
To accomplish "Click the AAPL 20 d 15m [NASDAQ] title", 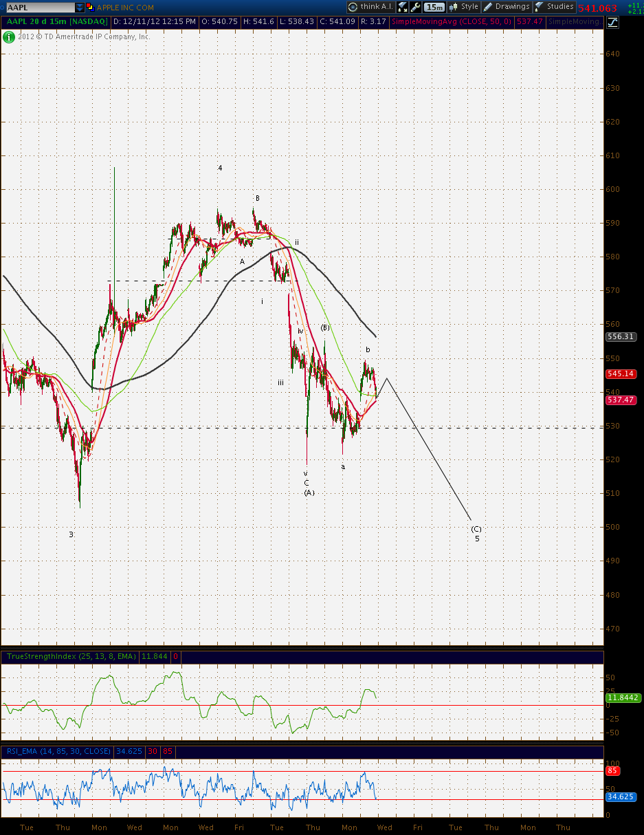I will click(56, 22).
